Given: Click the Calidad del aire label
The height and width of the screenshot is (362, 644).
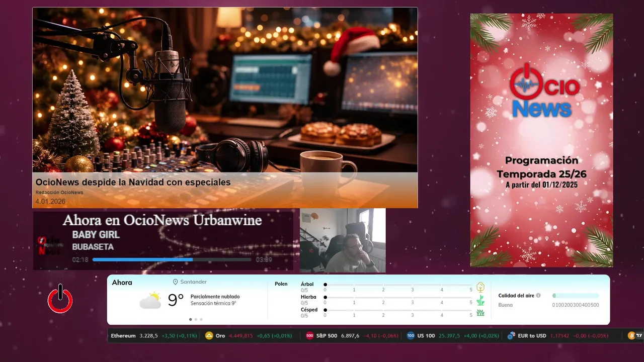Looking at the screenshot, I should [516, 296].
